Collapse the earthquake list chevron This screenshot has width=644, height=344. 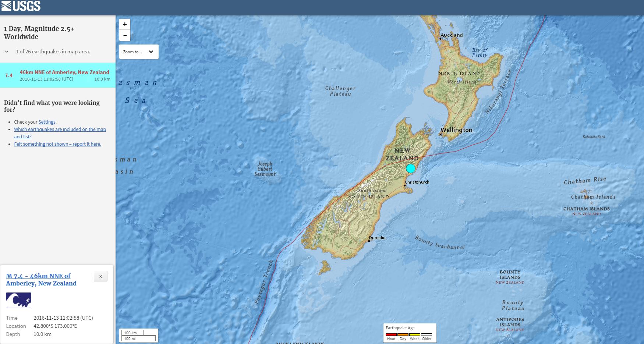click(7, 52)
